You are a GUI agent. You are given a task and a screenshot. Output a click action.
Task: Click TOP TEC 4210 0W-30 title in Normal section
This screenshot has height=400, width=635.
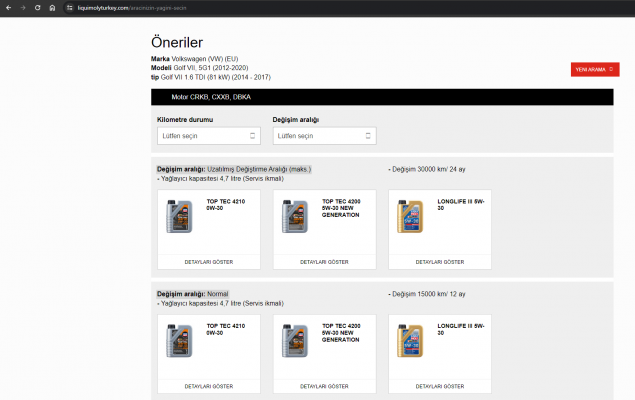click(226, 329)
